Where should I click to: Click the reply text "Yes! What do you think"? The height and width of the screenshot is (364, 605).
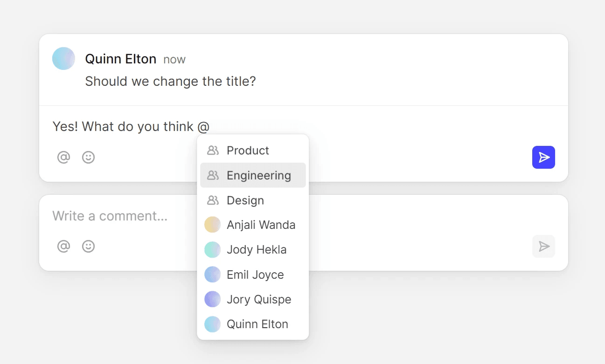(x=123, y=127)
